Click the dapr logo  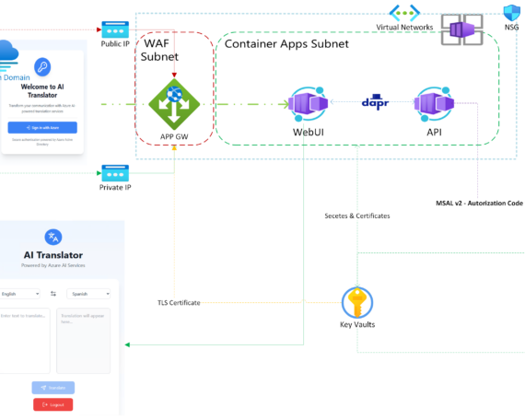point(376,102)
